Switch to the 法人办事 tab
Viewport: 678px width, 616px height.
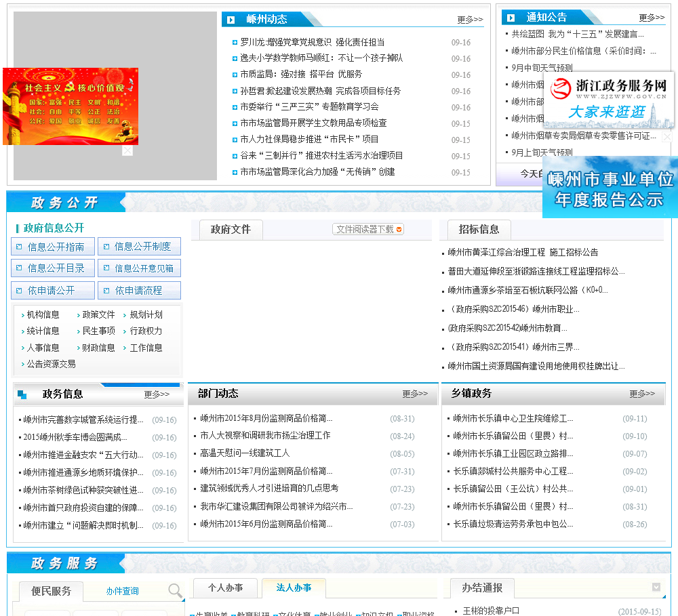pyautogui.click(x=294, y=588)
